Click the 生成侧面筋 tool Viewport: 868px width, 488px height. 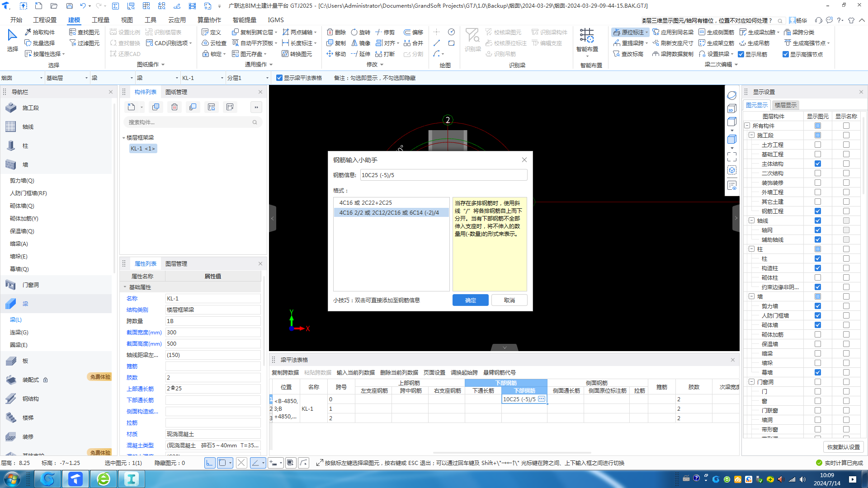[716, 32]
